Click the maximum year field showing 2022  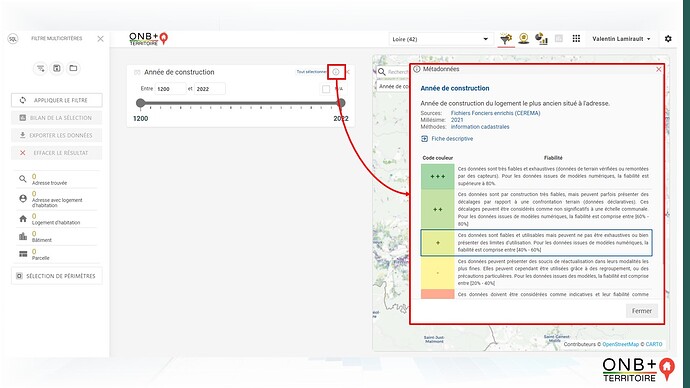coord(210,88)
